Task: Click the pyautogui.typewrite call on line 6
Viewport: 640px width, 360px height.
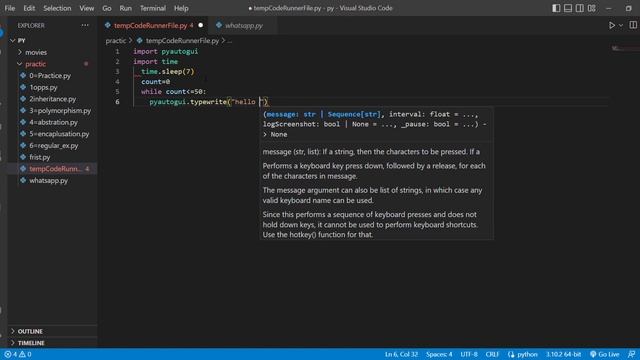Action: [x=209, y=102]
